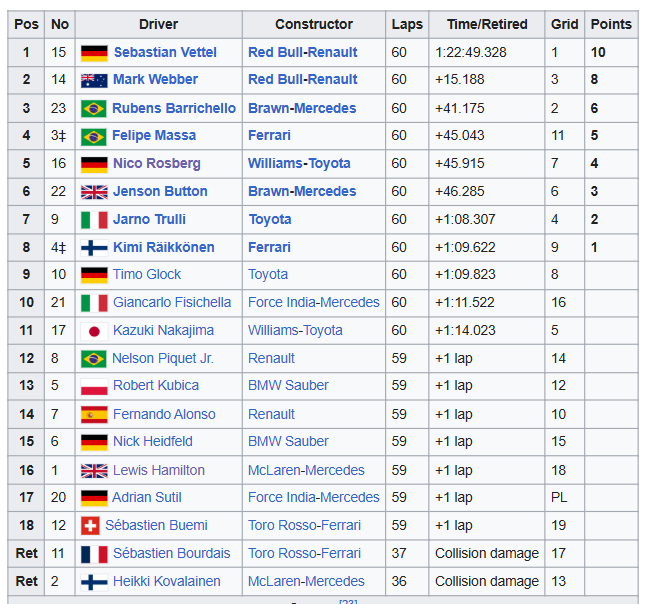This screenshot has height=604, width=651.
Task: Click the Brazilian flag beside Nelson Piquet Jr.
Action: (x=94, y=359)
